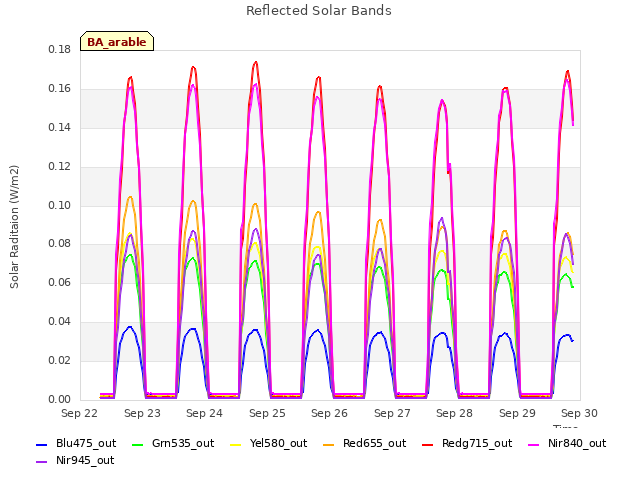Click the Nir840_out legend label
640x480 pixels.
pos(577,443)
